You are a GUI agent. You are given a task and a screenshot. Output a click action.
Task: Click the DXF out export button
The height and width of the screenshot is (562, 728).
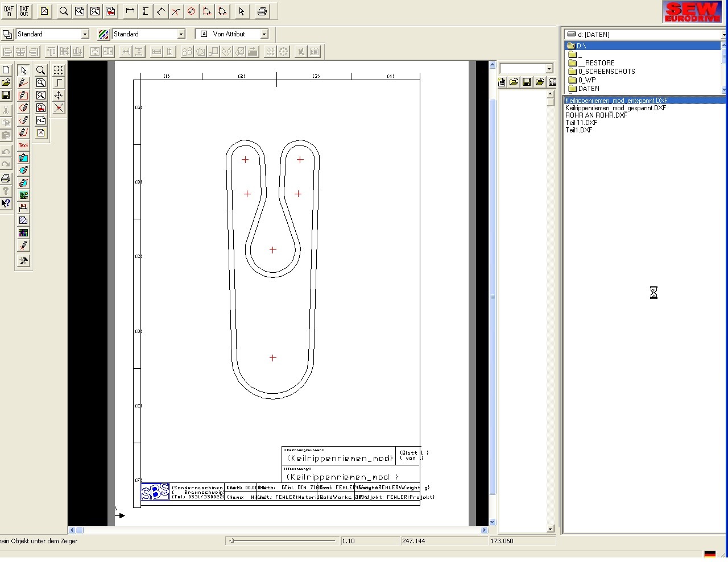[24, 11]
